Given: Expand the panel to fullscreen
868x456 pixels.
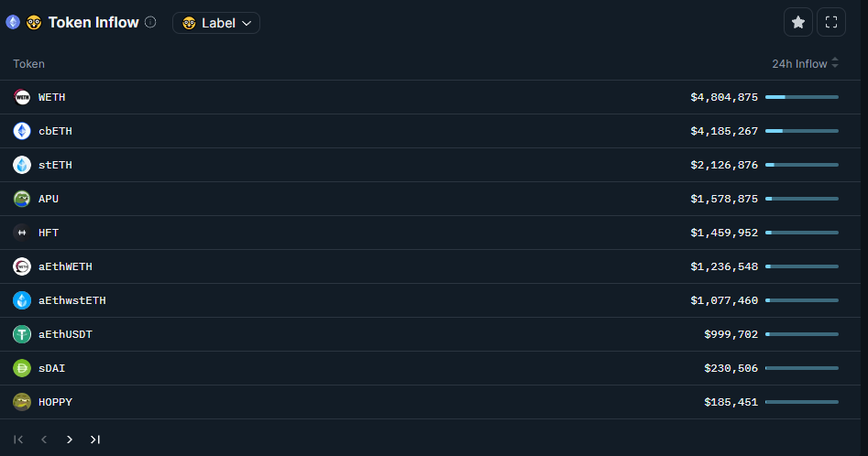Looking at the screenshot, I should (x=831, y=22).
